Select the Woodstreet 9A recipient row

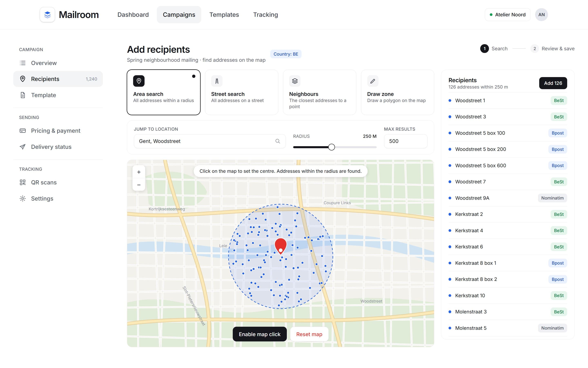(x=508, y=198)
